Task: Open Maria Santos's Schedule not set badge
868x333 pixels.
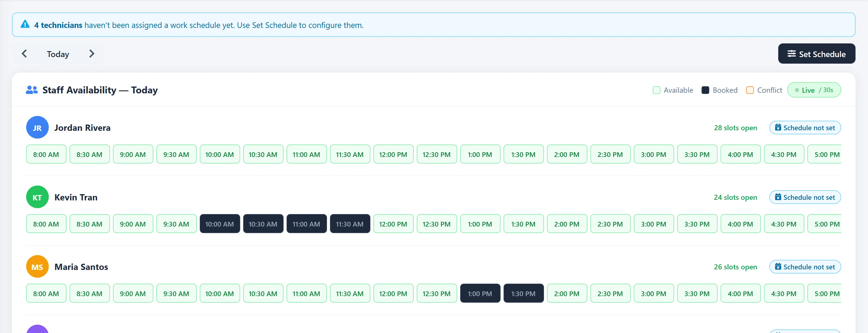Action: (805, 267)
